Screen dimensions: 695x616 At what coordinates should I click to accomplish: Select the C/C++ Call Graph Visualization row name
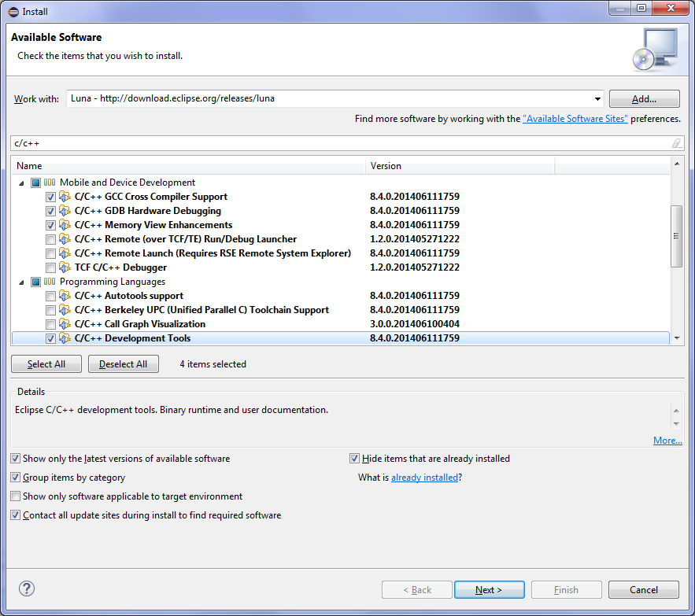(x=140, y=324)
